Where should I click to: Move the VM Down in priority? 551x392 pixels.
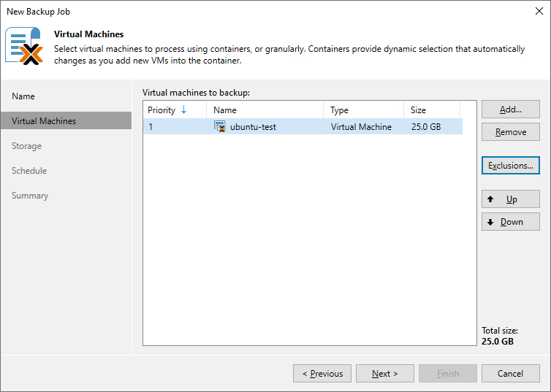[x=510, y=222]
